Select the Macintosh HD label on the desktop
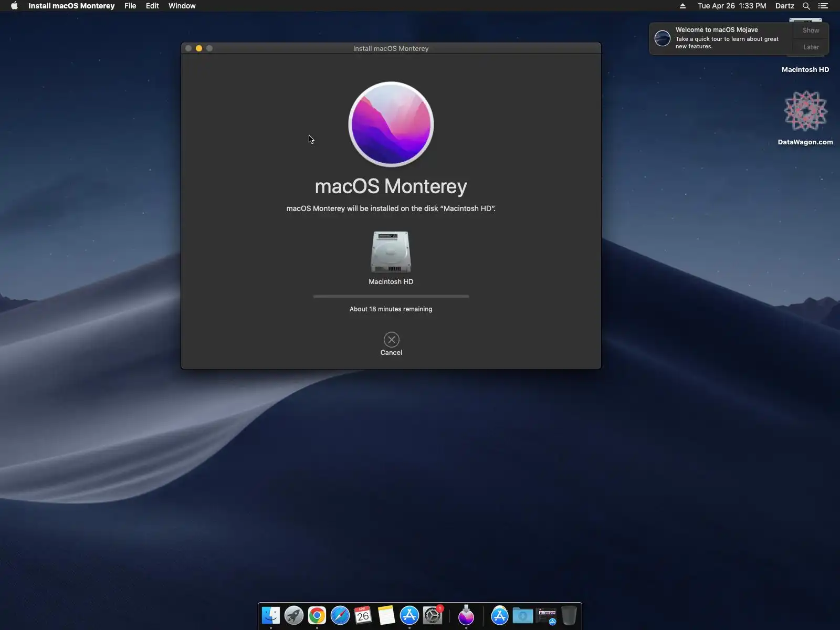This screenshot has height=630, width=840. [x=805, y=69]
